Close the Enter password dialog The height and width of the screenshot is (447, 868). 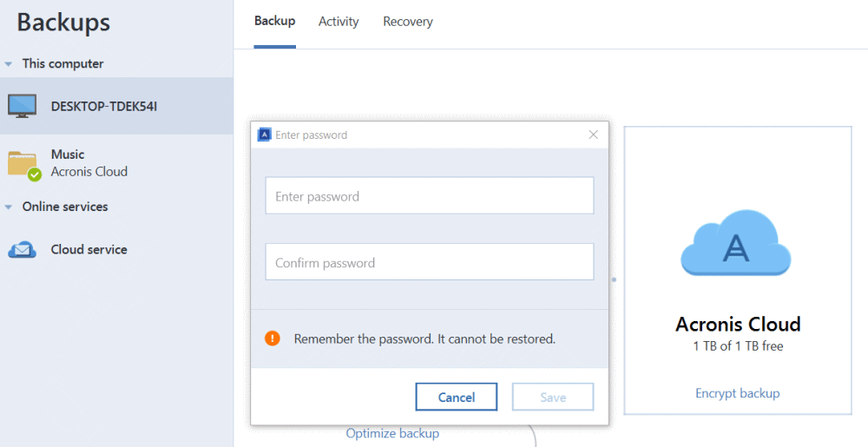tap(594, 135)
